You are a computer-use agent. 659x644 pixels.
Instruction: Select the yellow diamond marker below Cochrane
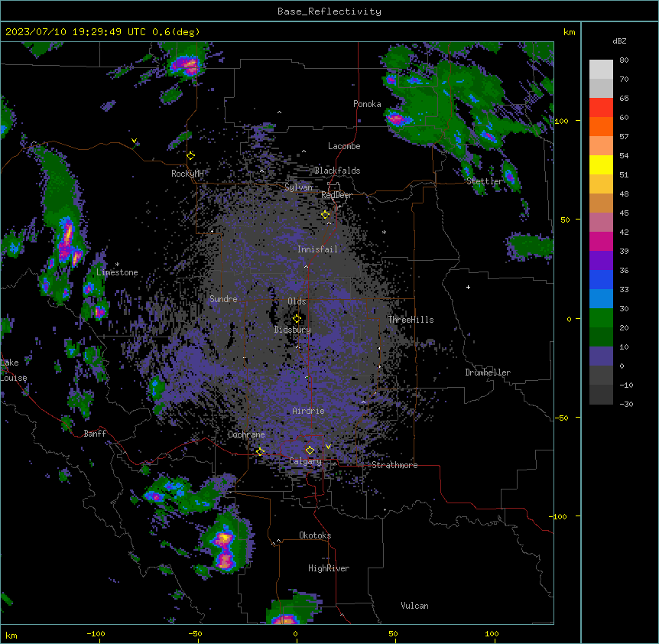[x=260, y=452]
